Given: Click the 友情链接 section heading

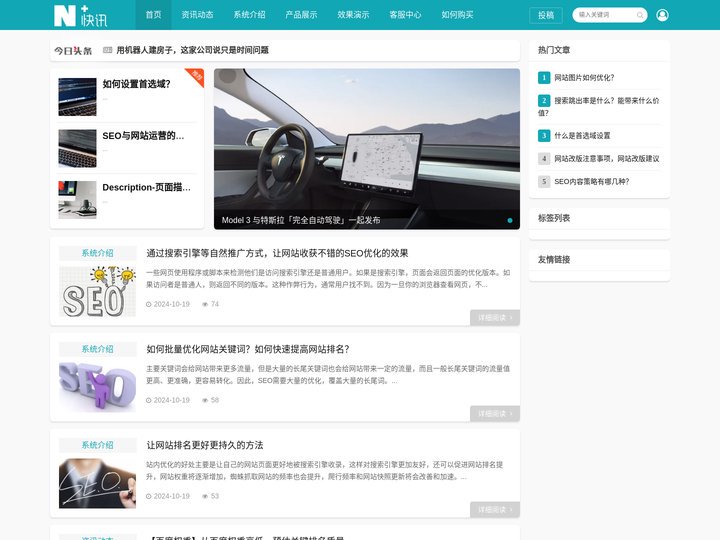Looking at the screenshot, I should pyautogui.click(x=554, y=259).
